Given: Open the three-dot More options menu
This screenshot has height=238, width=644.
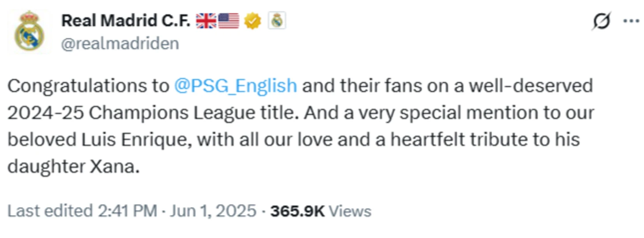Looking at the screenshot, I should tap(631, 21).
